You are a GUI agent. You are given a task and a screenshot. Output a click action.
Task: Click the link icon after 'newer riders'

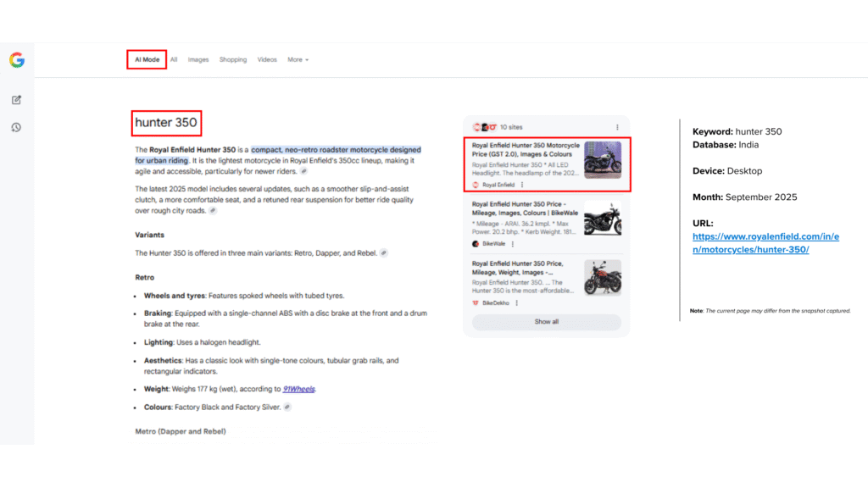[303, 171]
